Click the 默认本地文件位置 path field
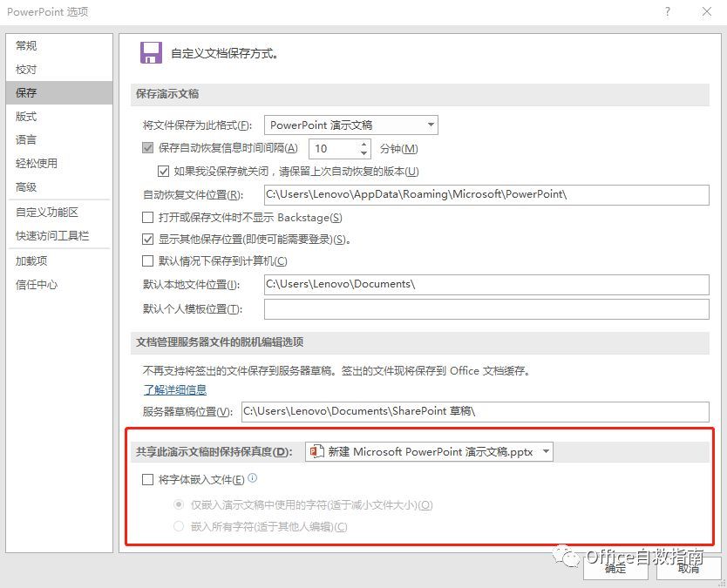727x588 pixels. (x=486, y=285)
